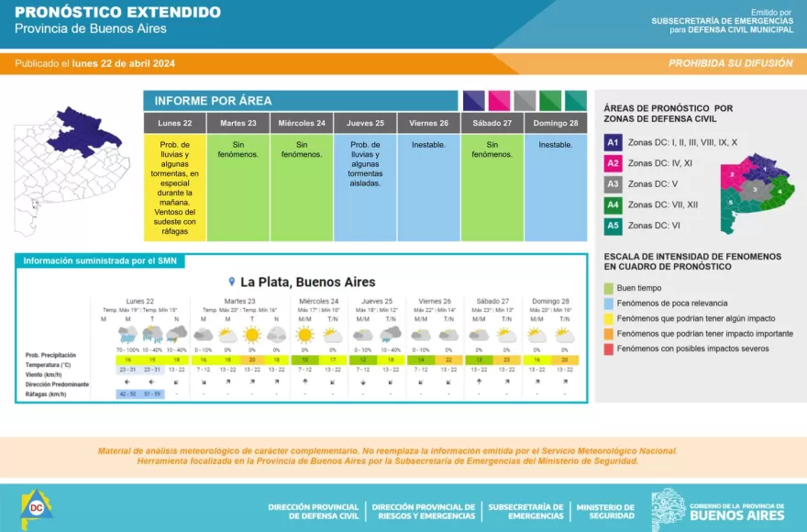Open the Lunes 22 column header in Informe por Área

(x=175, y=123)
